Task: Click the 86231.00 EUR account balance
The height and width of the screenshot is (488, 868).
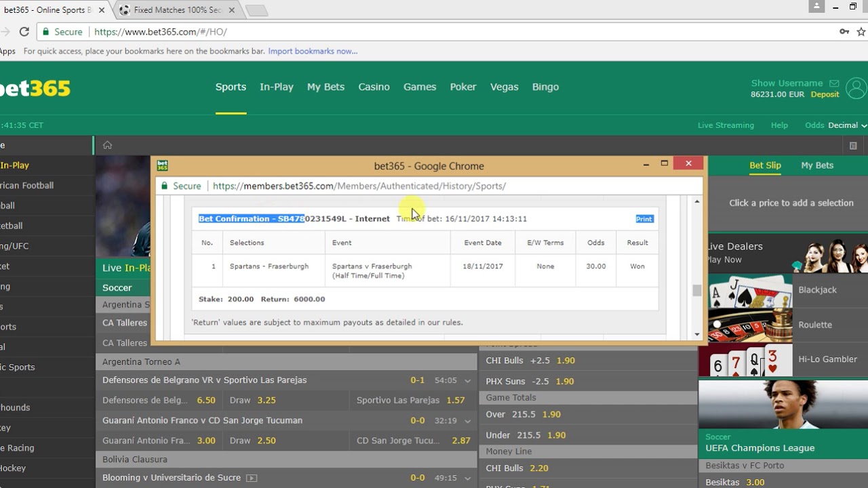Action: click(x=778, y=94)
